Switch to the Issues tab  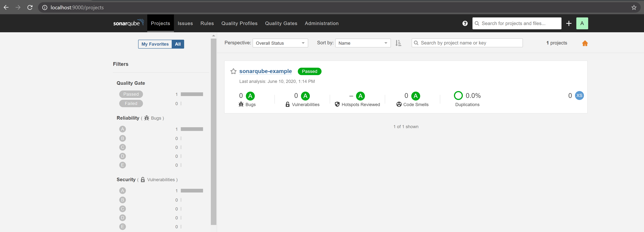185,23
